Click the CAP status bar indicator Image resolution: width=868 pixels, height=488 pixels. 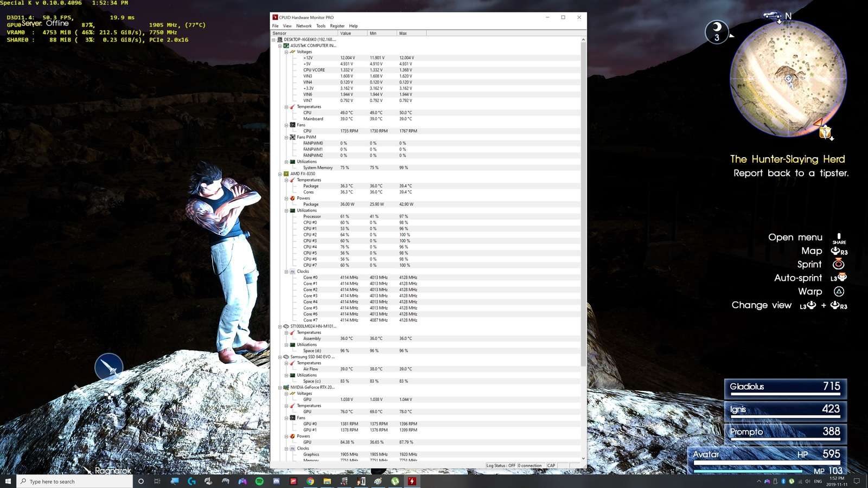(551, 466)
